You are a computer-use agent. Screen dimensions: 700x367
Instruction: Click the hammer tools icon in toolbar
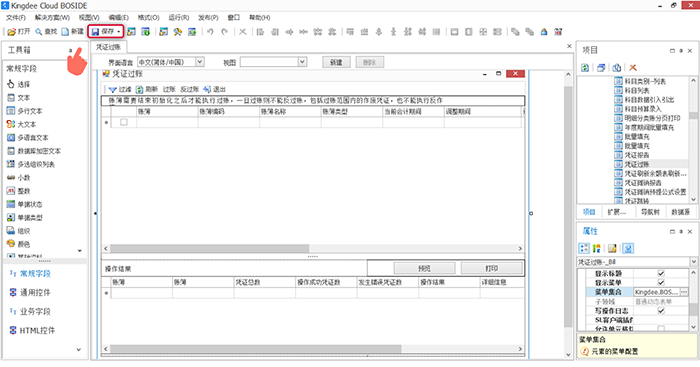(x=178, y=32)
